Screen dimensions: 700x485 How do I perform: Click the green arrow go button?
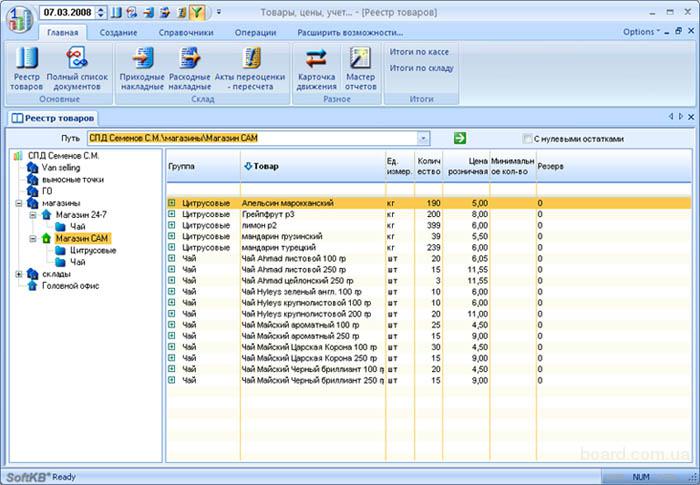[x=459, y=138]
